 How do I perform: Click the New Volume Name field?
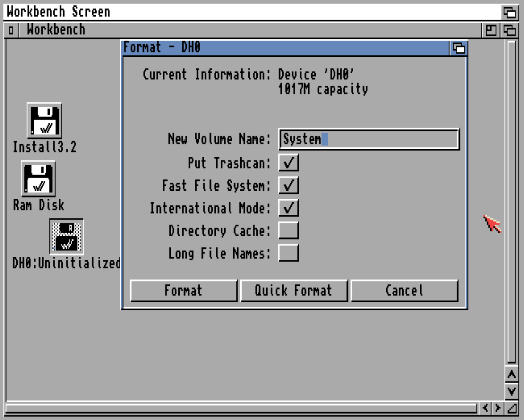point(369,139)
